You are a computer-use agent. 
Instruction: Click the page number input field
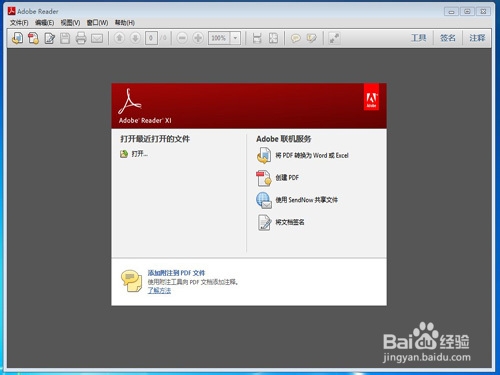pos(151,38)
